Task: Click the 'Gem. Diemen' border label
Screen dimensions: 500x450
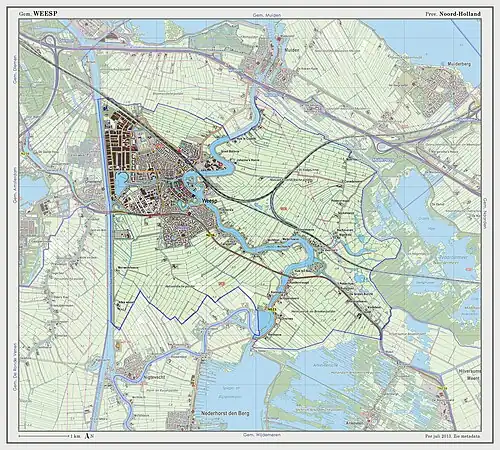Action: pyautogui.click(x=15, y=70)
